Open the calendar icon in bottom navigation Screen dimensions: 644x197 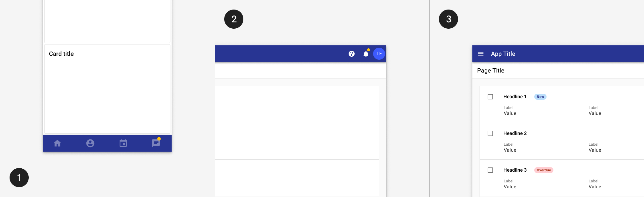pos(123,143)
